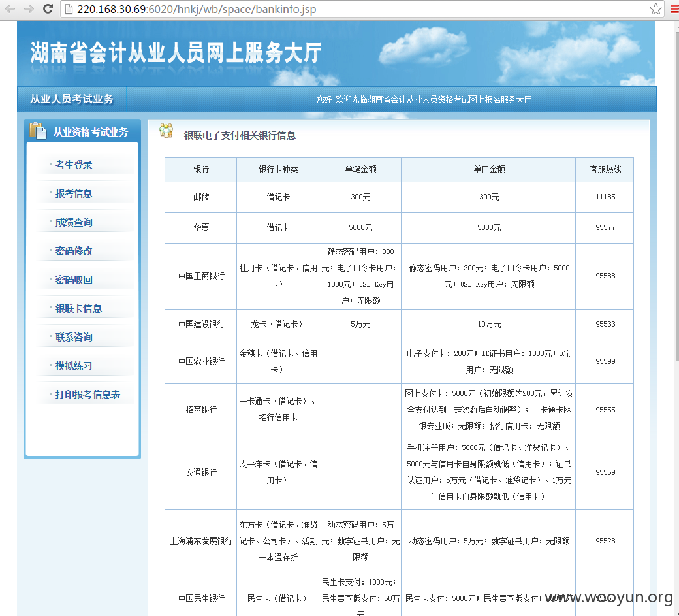
Task: Open 报考信息 in the sidebar
Action: click(x=74, y=193)
